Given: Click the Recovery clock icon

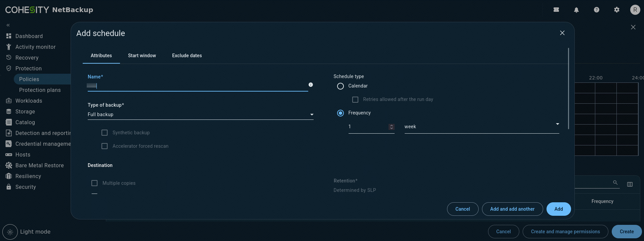Looking at the screenshot, I should [9, 58].
